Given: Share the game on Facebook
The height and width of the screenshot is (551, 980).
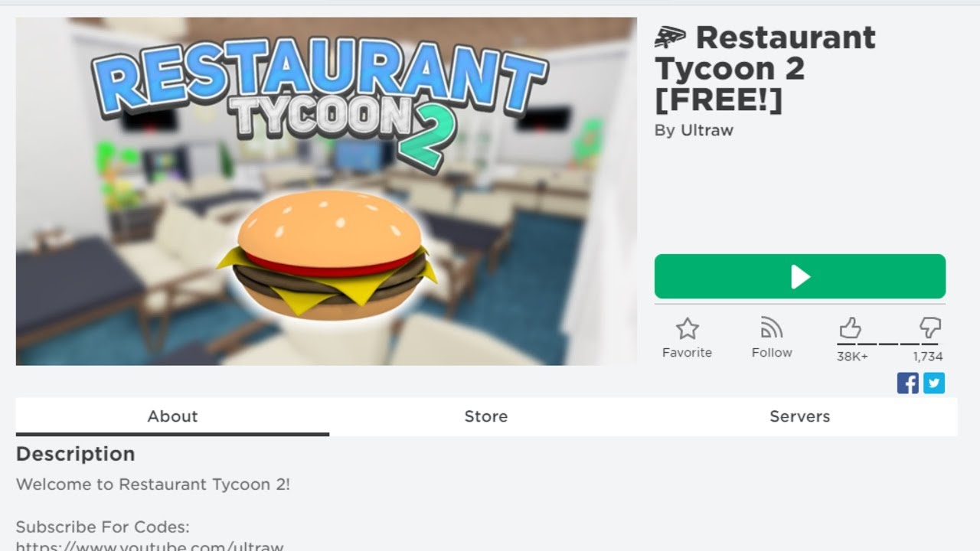Looking at the screenshot, I should tap(907, 383).
